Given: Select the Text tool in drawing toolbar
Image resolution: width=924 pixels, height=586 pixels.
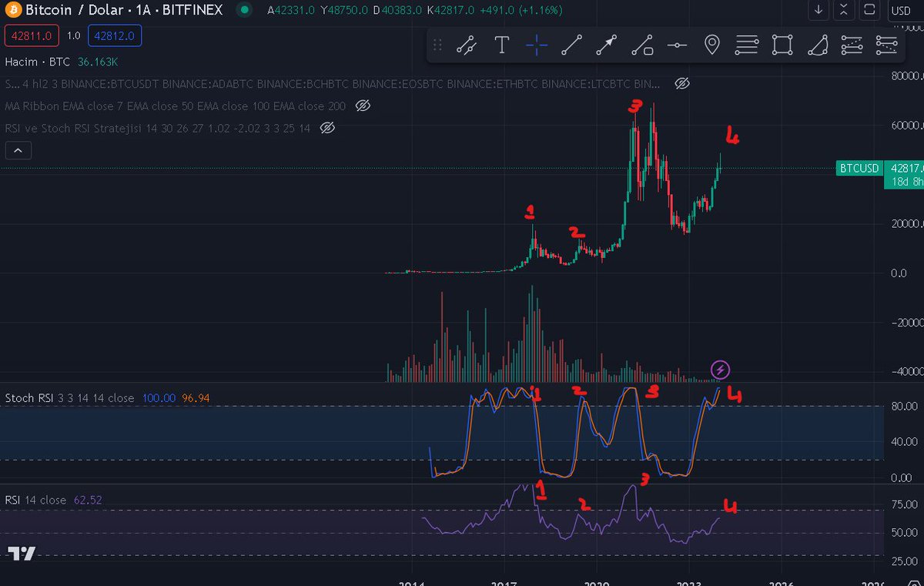Looking at the screenshot, I should tap(501, 46).
